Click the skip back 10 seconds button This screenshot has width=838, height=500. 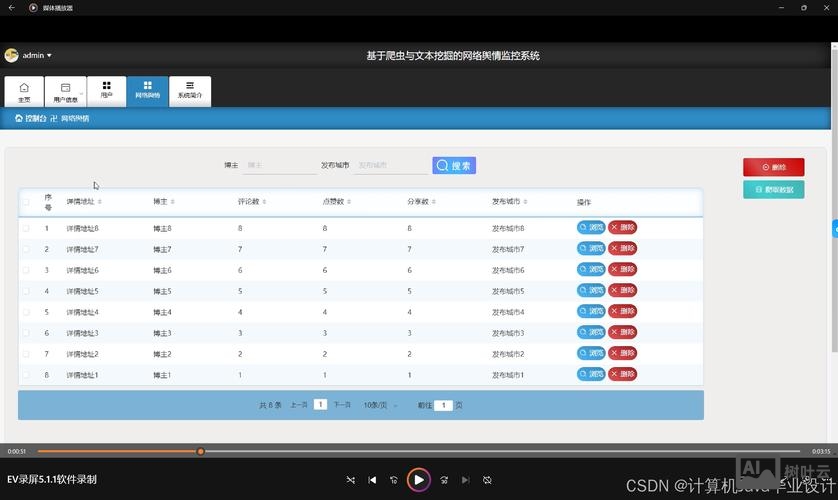pos(394,480)
